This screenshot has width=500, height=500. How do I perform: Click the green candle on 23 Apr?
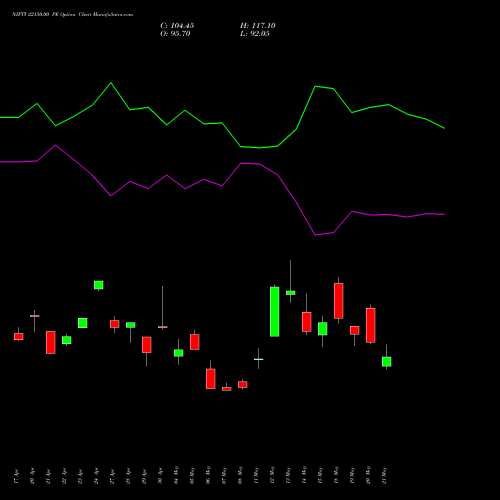[x=83, y=323]
